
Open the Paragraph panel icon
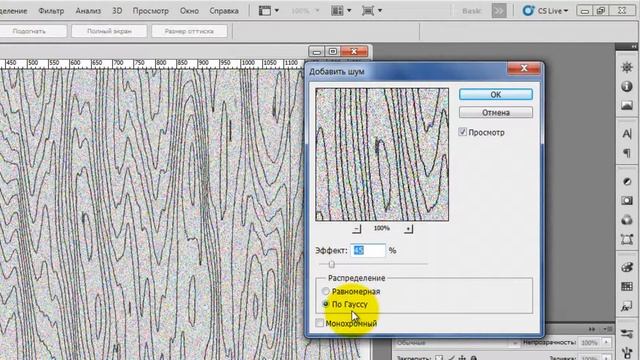pos(627,153)
